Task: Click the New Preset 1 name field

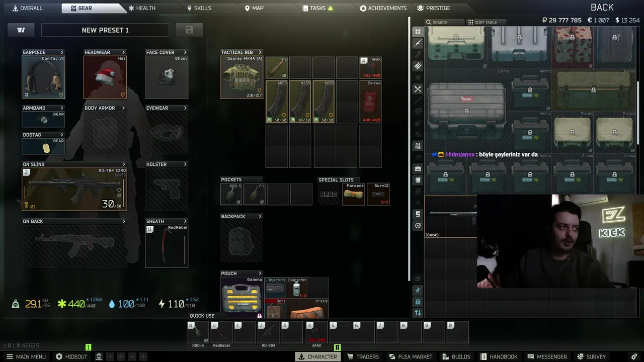Action: [105, 30]
